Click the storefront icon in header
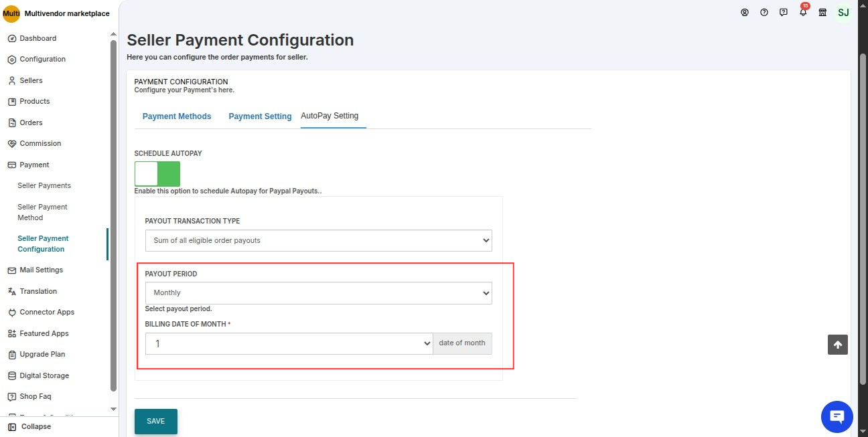The width and height of the screenshot is (868, 437). 822,13
